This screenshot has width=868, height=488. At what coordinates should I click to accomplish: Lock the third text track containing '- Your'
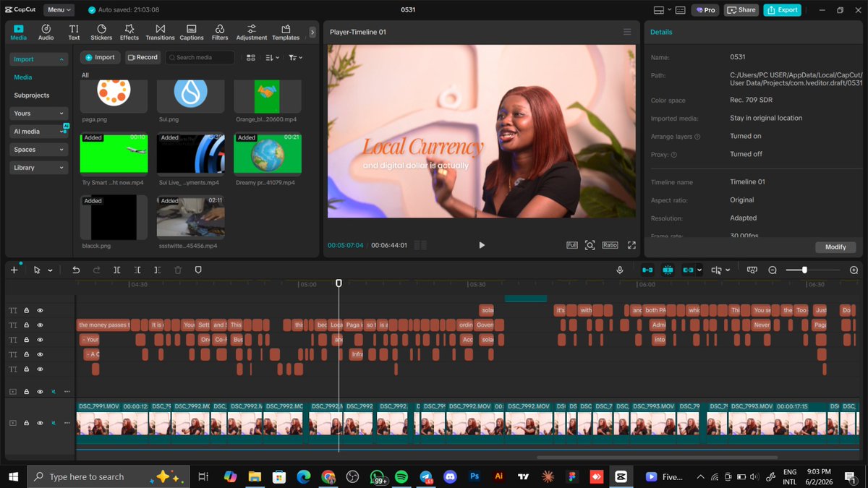point(26,340)
